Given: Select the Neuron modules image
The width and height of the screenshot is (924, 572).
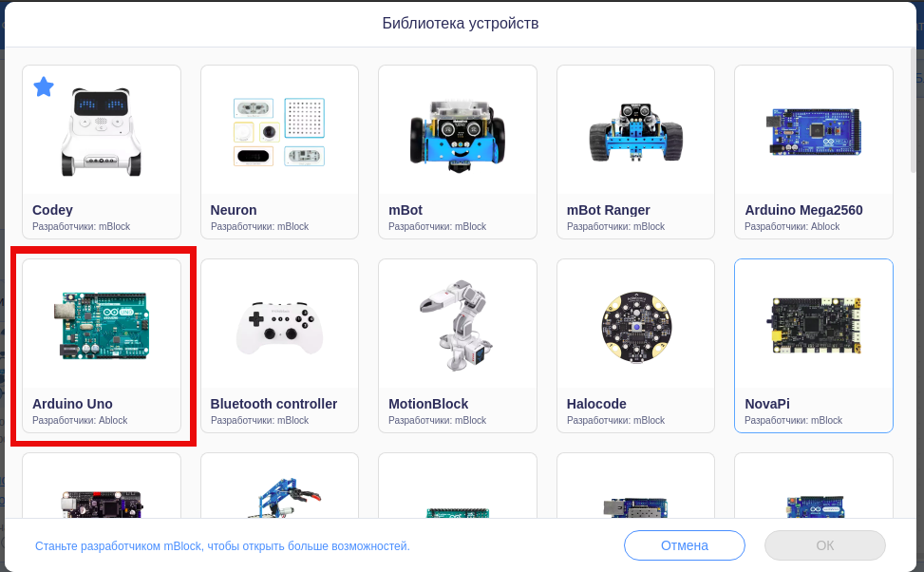Looking at the screenshot, I should coord(279,132).
